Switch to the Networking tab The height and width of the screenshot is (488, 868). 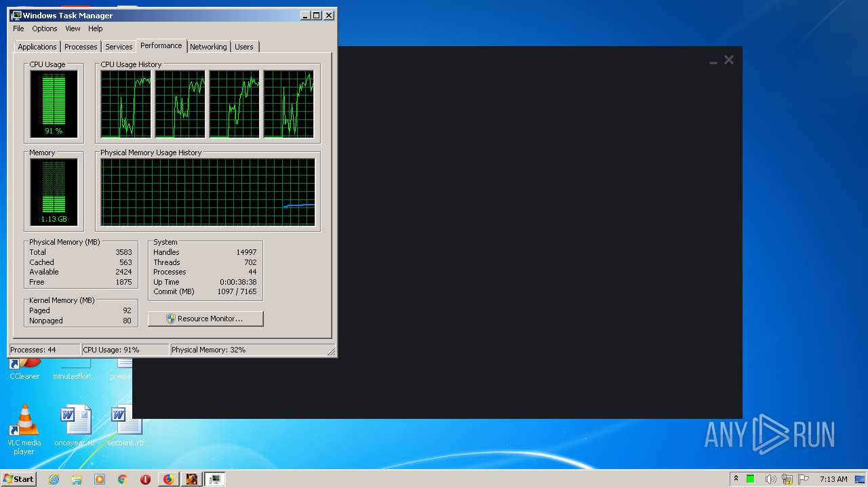[x=208, y=47]
